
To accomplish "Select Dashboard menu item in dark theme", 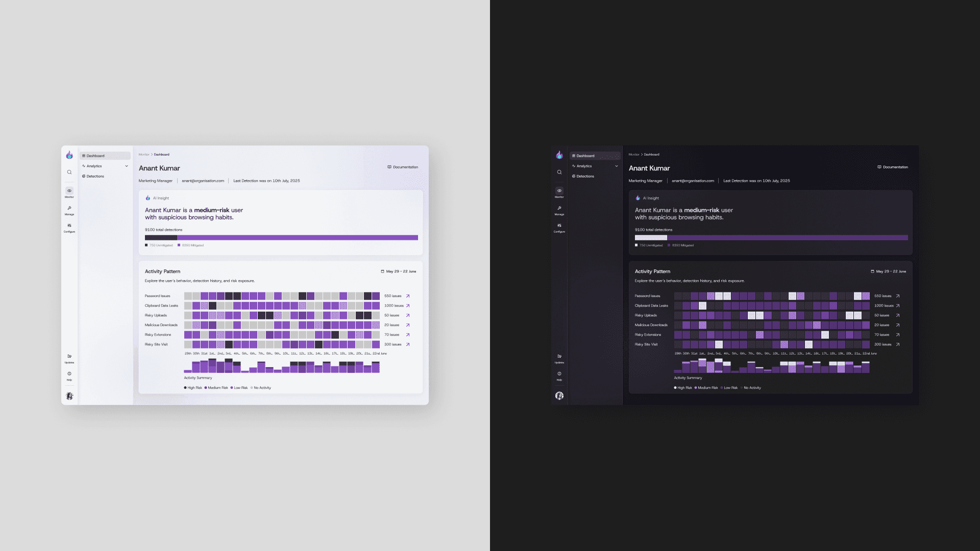I will click(585, 156).
